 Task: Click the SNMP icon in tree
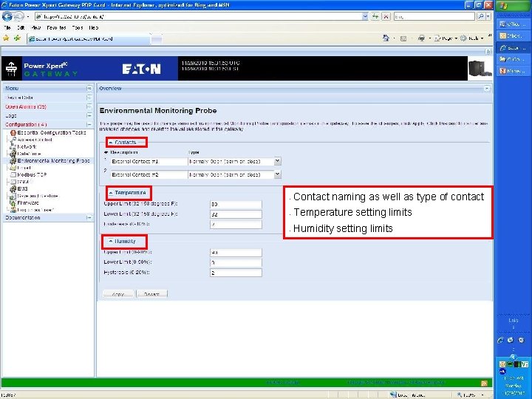coord(13,182)
